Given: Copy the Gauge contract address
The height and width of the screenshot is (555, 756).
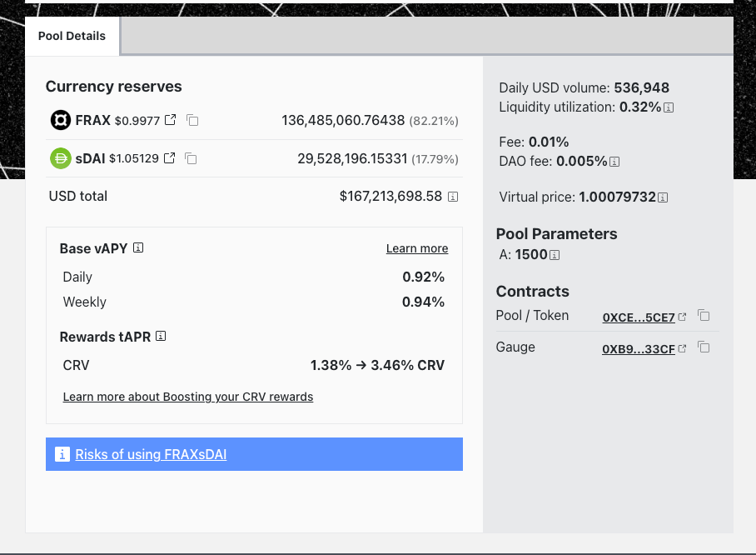Looking at the screenshot, I should click(x=704, y=347).
